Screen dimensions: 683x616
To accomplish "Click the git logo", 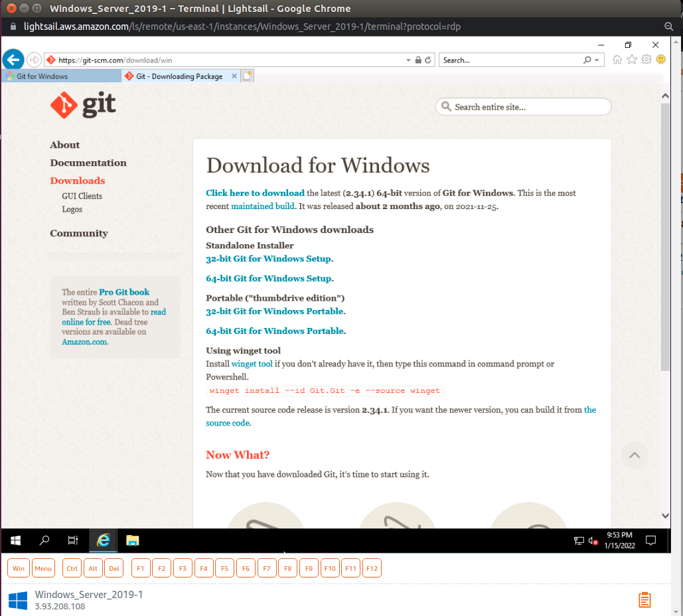I will click(x=83, y=105).
